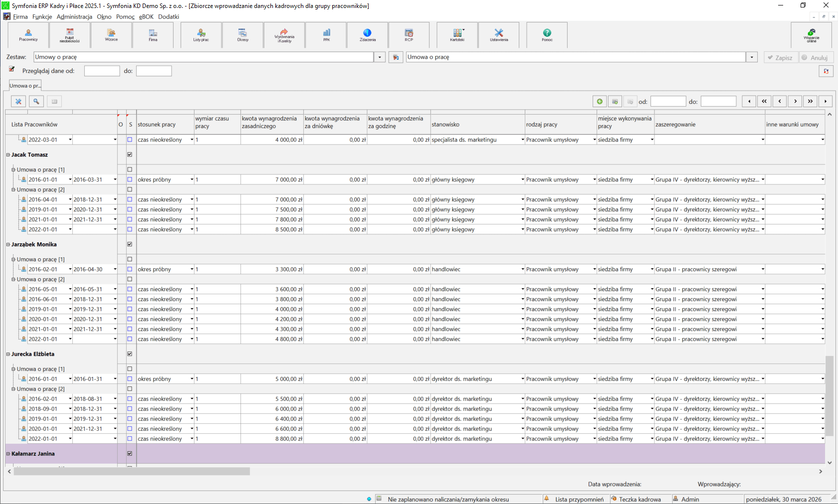Open Pulpit nieobecności from the toolbar
Viewport: 838px width, 504px height.
pos(70,35)
